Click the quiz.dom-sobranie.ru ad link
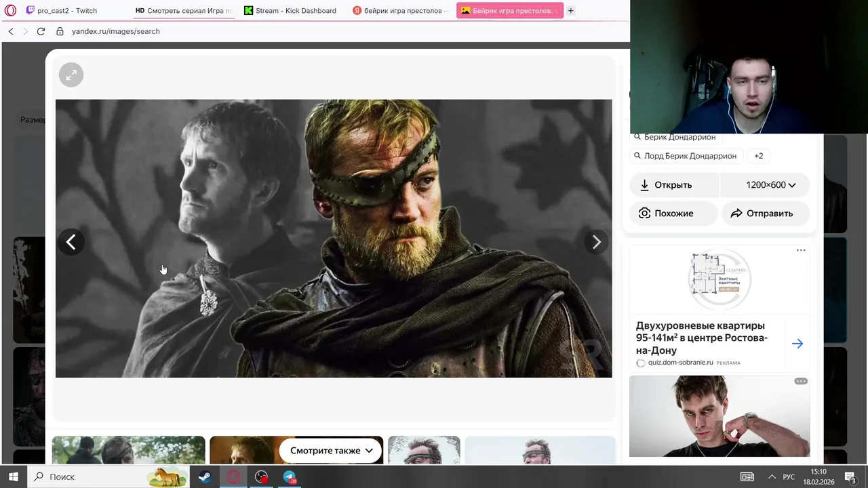This screenshot has height=488, width=868. [680, 363]
